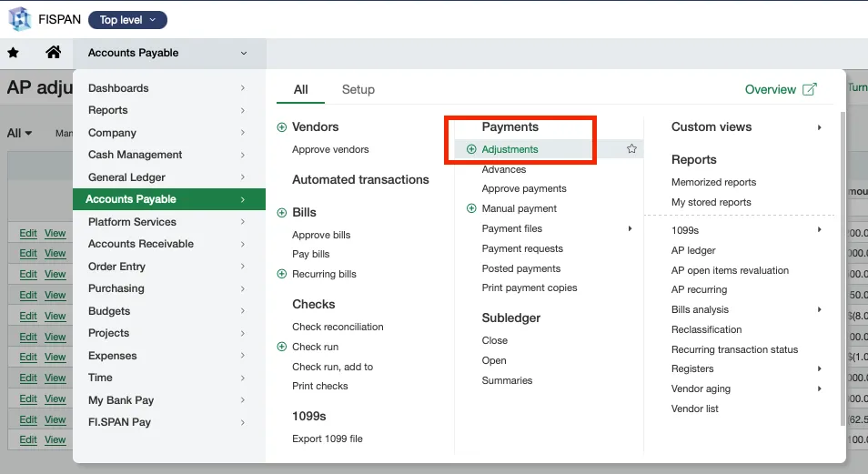Image resolution: width=868 pixels, height=474 pixels.
Task: Open the FI.SPAN Pay menu item
Action: click(169, 422)
